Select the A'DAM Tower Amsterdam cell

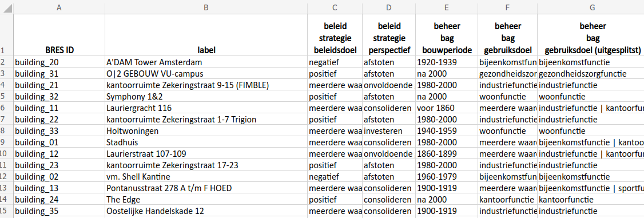click(x=206, y=62)
